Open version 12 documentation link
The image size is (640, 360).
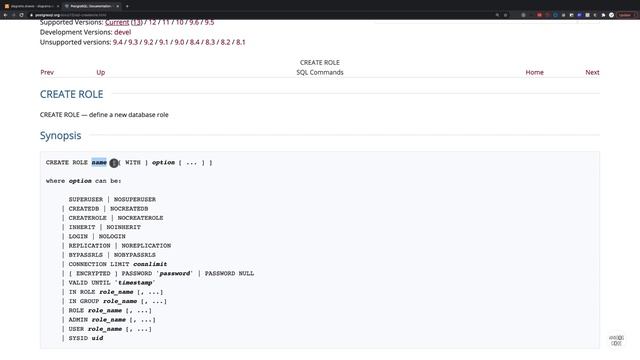(x=152, y=22)
